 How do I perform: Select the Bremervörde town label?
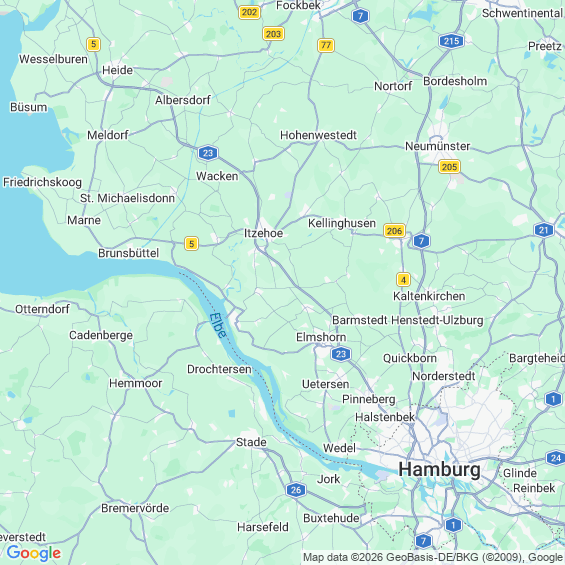(135, 508)
